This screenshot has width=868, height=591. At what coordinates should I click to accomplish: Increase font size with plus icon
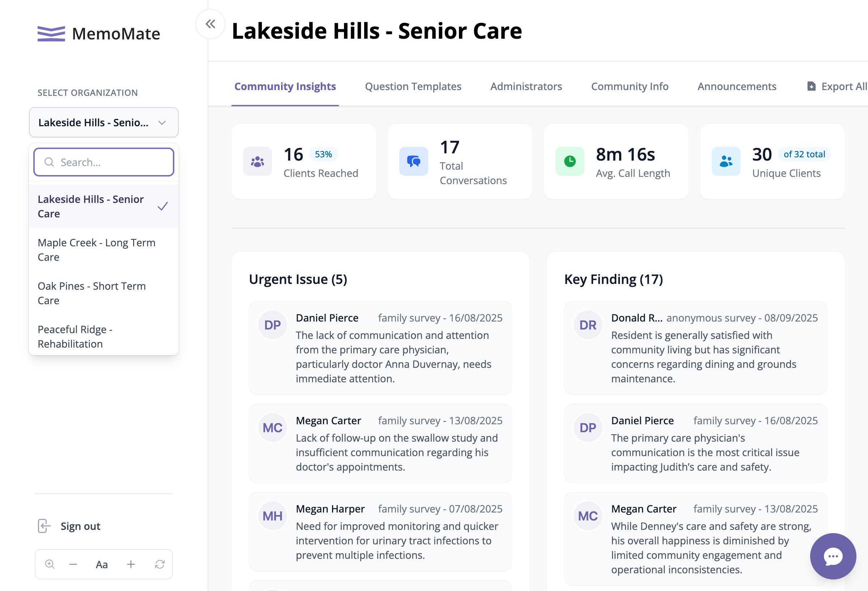[x=131, y=564]
